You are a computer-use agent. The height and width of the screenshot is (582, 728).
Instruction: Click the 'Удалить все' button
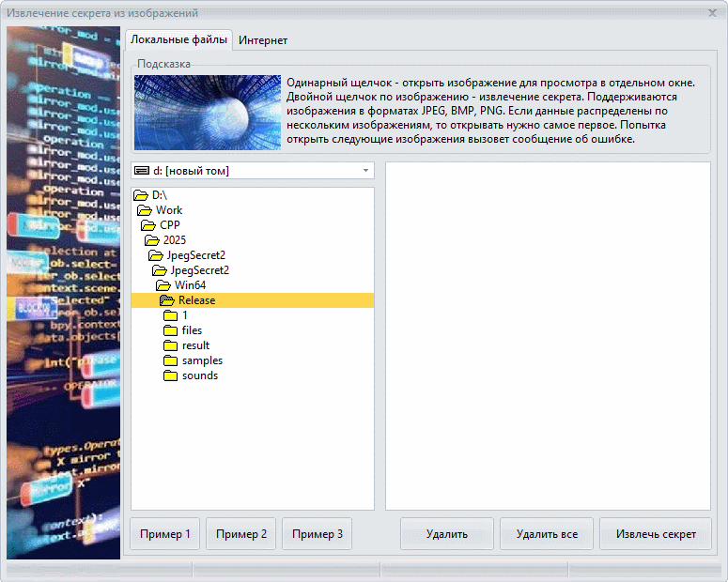point(546,534)
